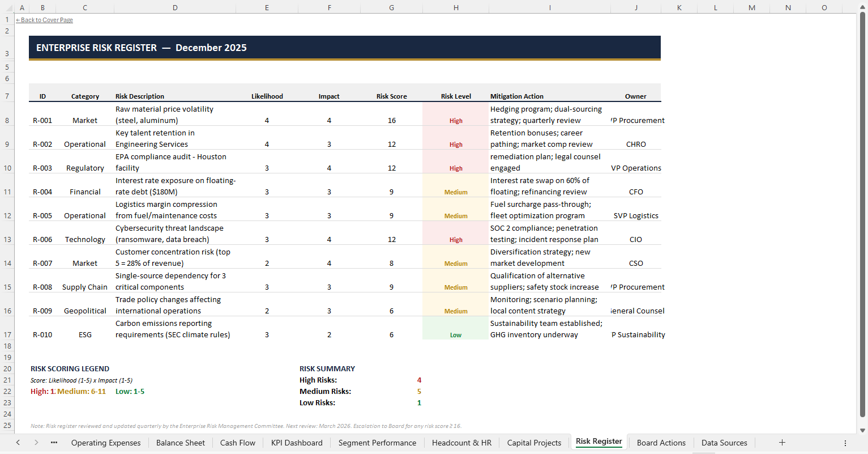
Task: Show the all-sheets list via the ellipsis icon
Action: pyautogui.click(x=54, y=442)
